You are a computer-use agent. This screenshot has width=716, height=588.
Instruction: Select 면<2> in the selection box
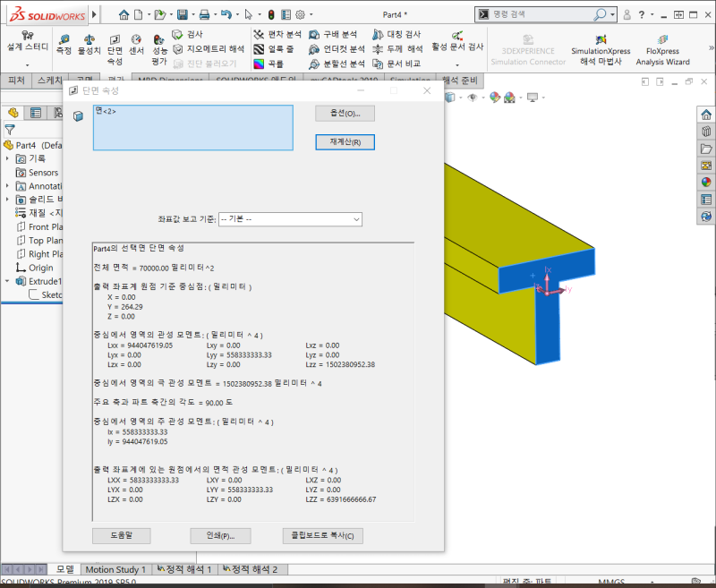[x=106, y=111]
